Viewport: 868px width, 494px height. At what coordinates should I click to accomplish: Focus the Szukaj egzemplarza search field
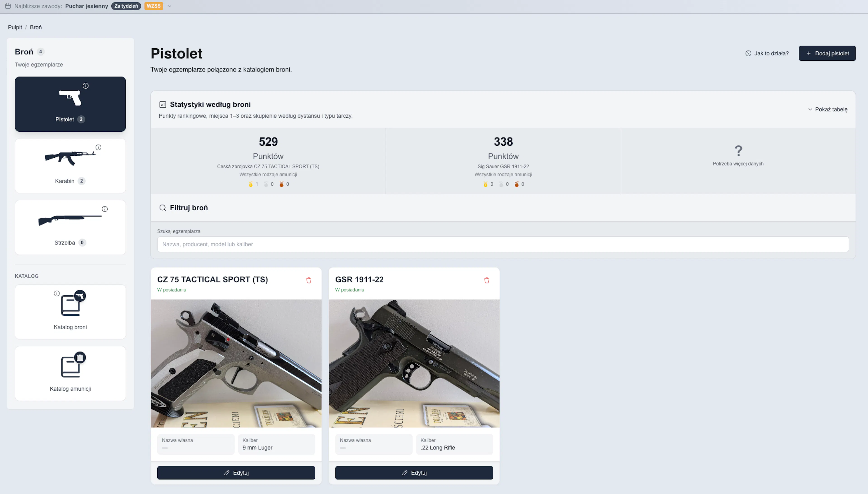(x=503, y=244)
